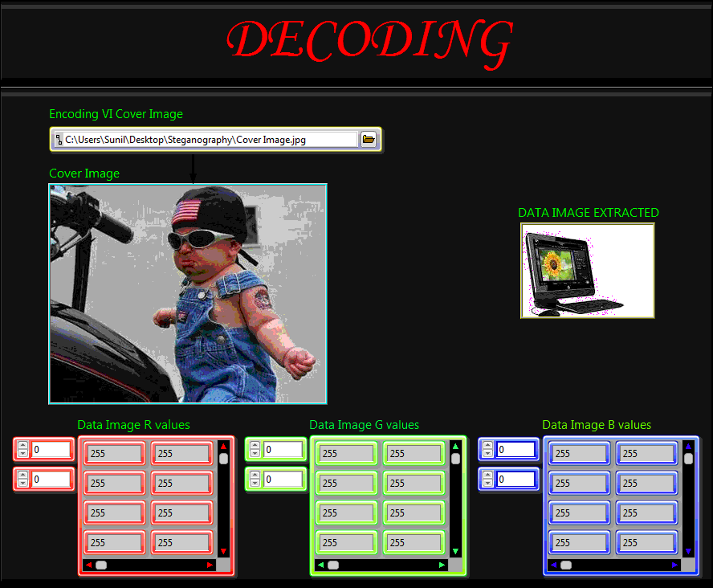Click the red up arrow of R values scrollbar
The height and width of the screenshot is (588, 713).
pyautogui.click(x=223, y=446)
